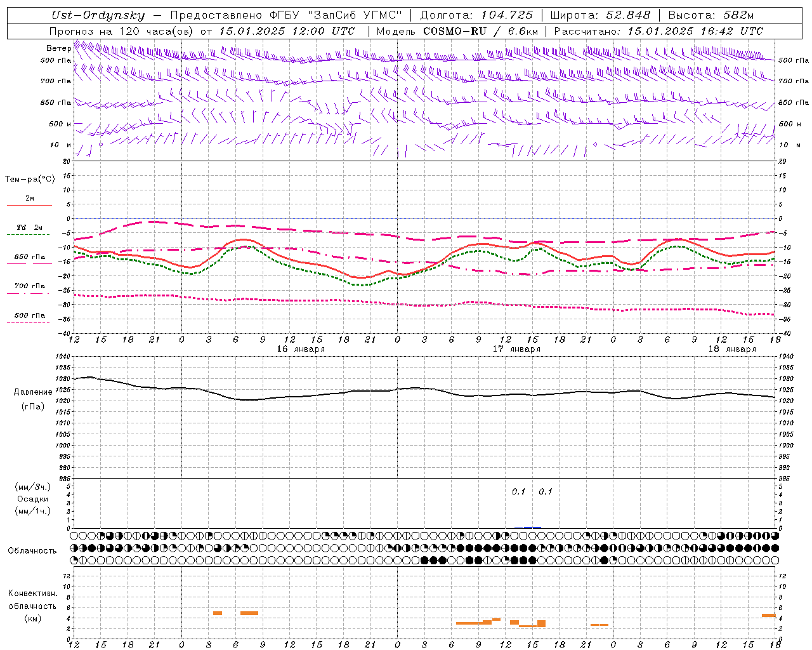Viewport: 812px width, 650px height.
Task: Click the 2м temperature legend entry
Action: 30,199
